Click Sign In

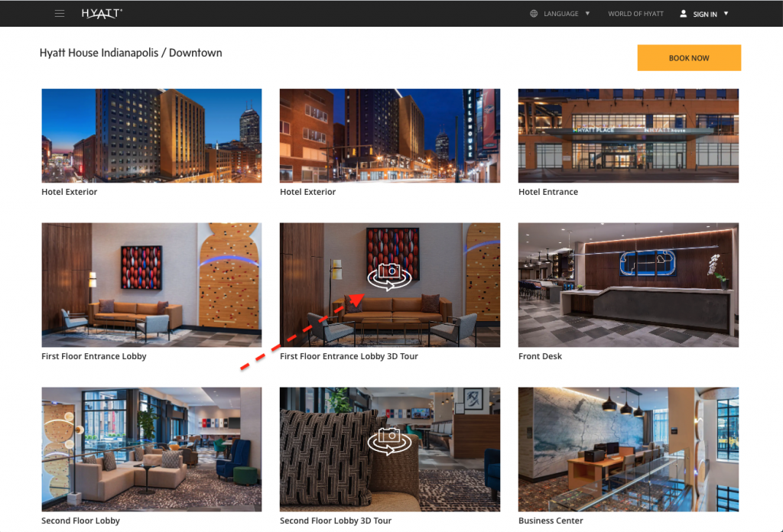pyautogui.click(x=704, y=14)
